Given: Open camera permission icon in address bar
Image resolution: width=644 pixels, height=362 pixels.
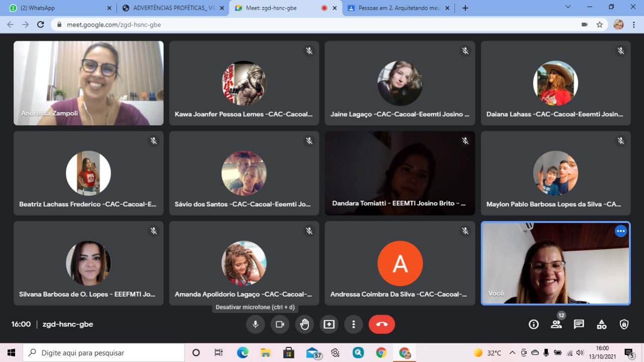Looking at the screenshot, I should (x=585, y=24).
